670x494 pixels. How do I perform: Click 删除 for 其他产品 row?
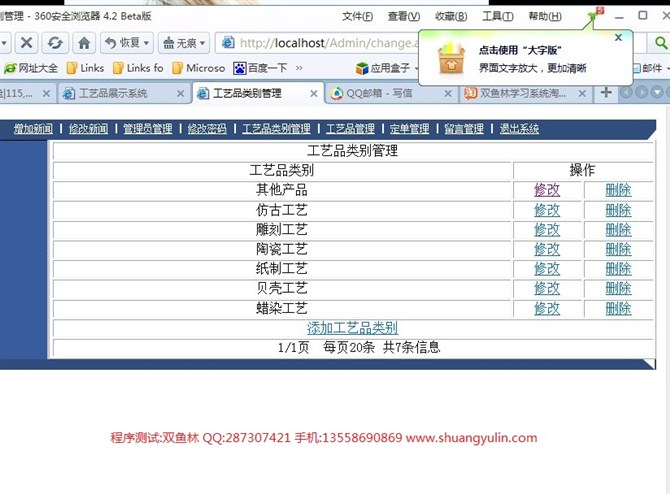pyautogui.click(x=618, y=190)
